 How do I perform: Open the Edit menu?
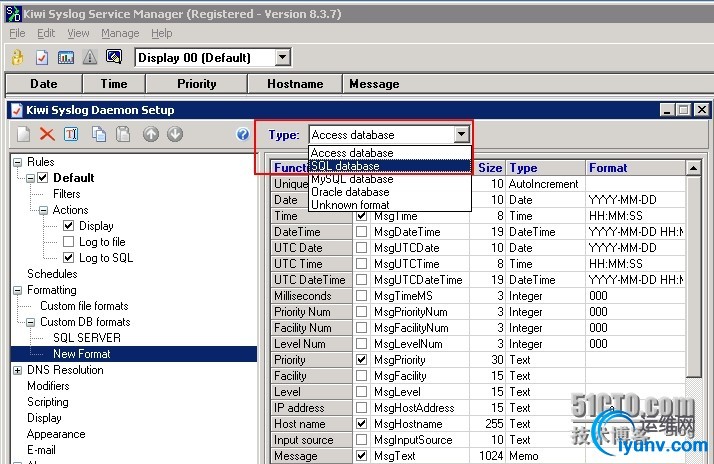(x=46, y=33)
